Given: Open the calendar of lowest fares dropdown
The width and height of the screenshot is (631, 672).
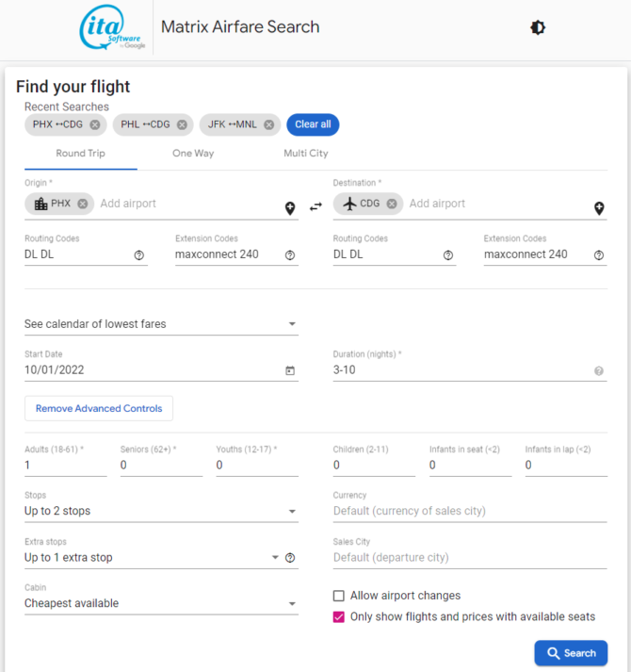Looking at the screenshot, I should (161, 324).
